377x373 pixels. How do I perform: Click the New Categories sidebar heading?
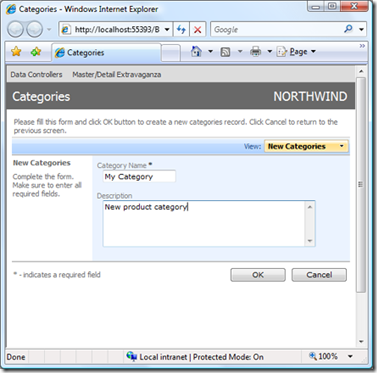42,163
